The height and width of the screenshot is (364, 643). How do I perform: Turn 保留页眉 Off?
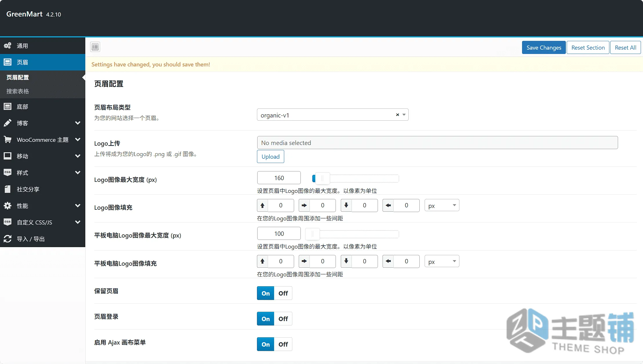click(283, 293)
